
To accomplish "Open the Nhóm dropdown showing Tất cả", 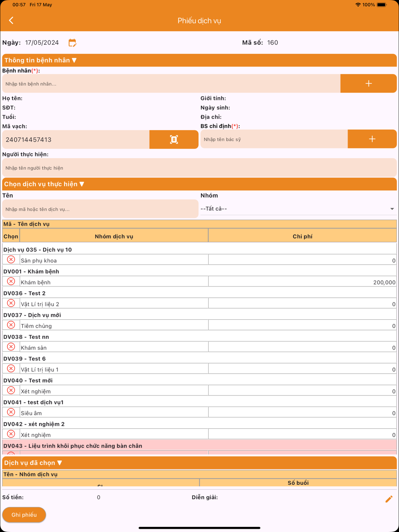I will click(x=298, y=209).
